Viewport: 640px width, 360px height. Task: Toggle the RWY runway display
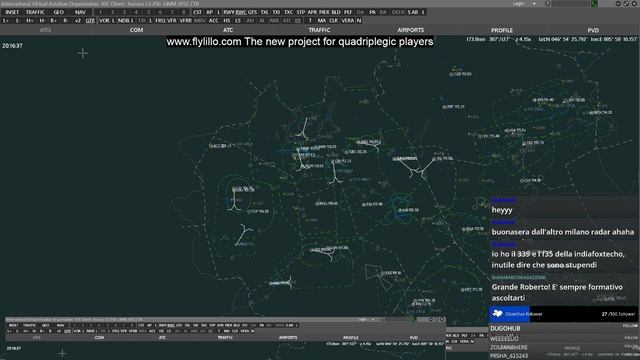click(x=229, y=12)
